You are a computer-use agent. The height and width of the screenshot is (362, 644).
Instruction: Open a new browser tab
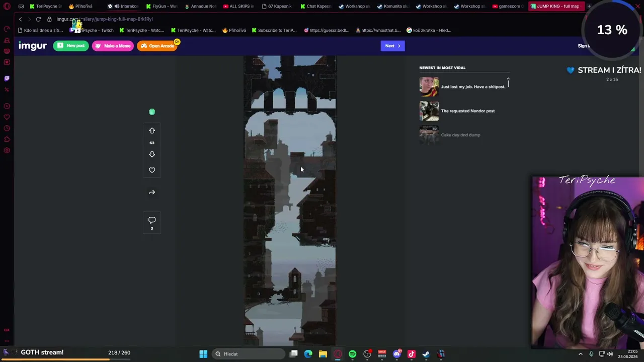tap(589, 7)
